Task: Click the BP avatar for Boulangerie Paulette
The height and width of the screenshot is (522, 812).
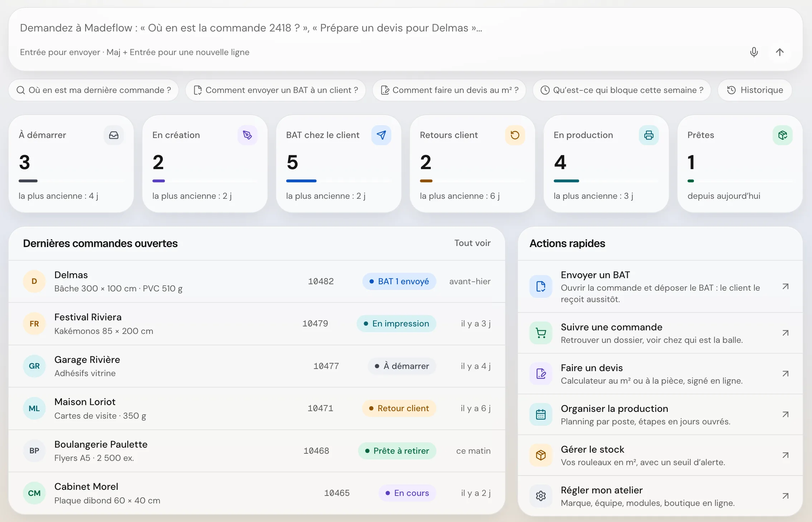Action: pyautogui.click(x=34, y=451)
